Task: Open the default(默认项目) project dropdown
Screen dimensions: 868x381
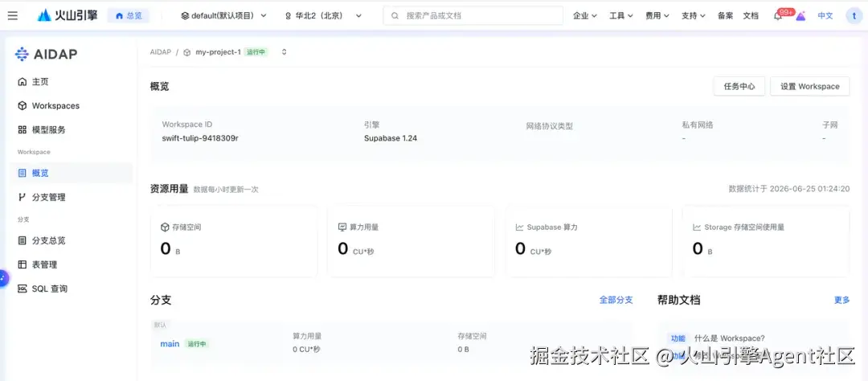Action: [x=223, y=15]
